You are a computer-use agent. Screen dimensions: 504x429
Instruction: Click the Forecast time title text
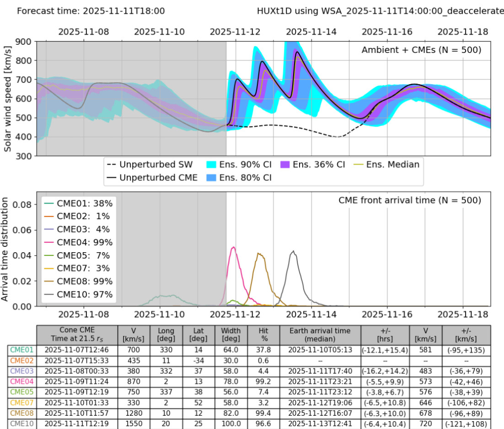91,11
